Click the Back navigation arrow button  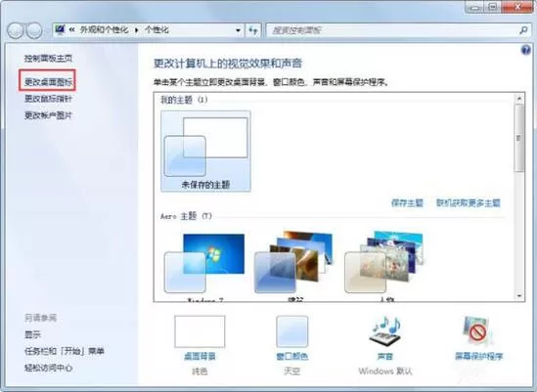tap(15, 30)
